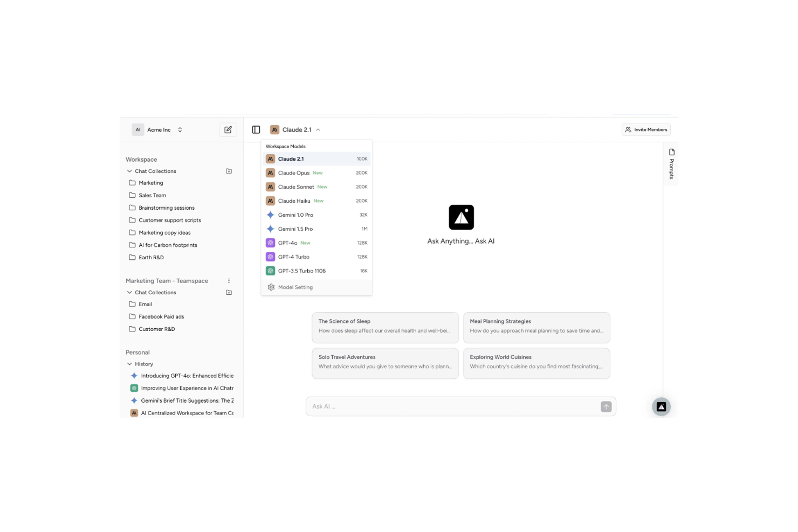
Task: Select Claude 2.1 from model list
Action: click(x=317, y=159)
